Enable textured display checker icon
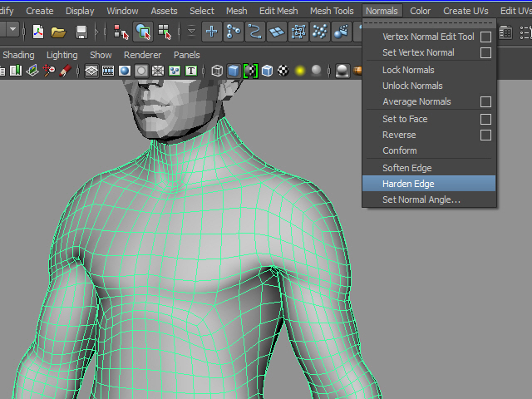The image size is (532, 399). (x=283, y=71)
